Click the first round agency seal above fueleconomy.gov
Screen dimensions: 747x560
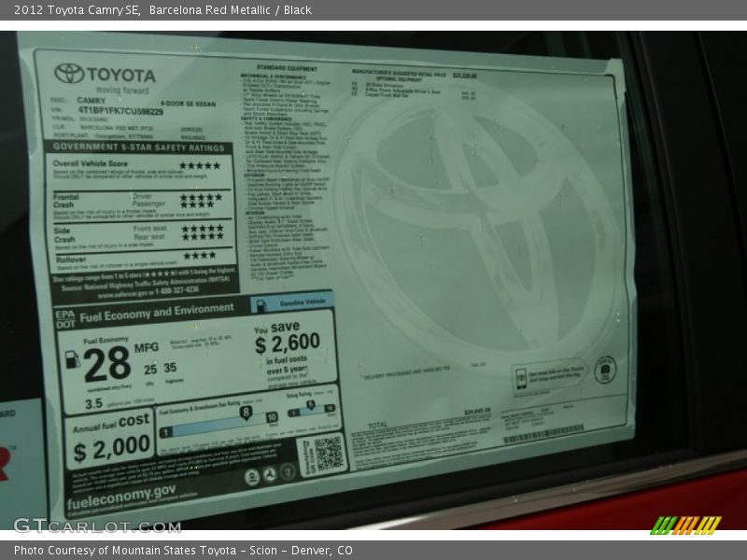tap(252, 477)
